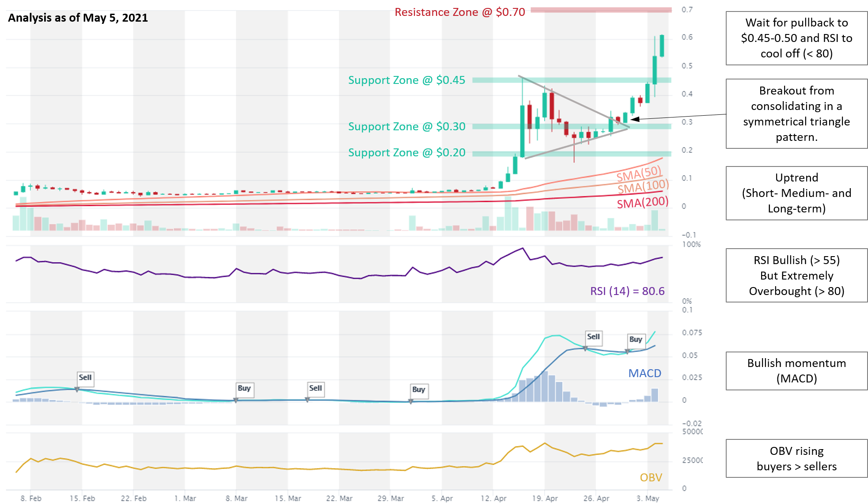
Task: Click the '26. Apr' date axis label
Action: pyautogui.click(x=596, y=498)
